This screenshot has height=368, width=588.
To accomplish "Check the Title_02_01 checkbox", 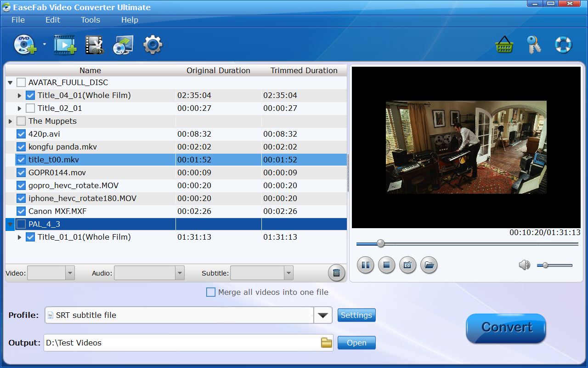I will pos(30,108).
